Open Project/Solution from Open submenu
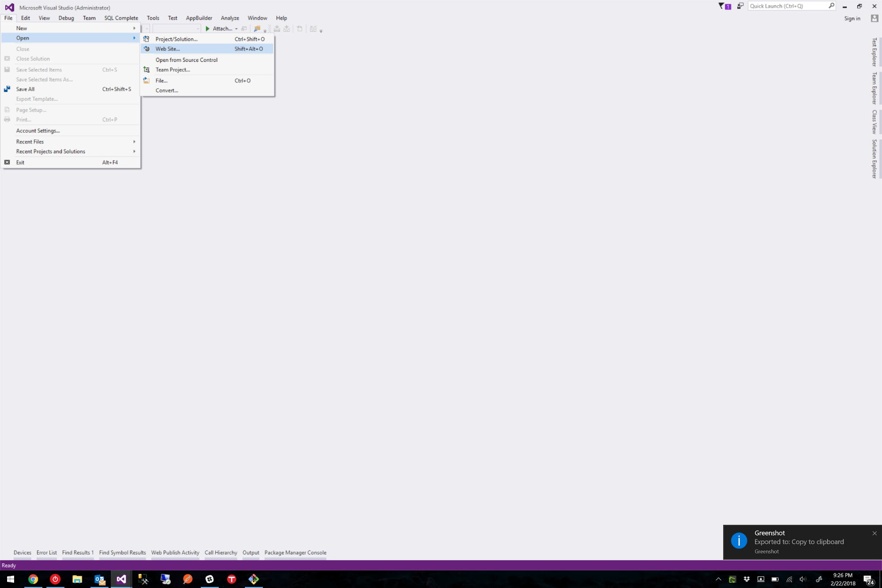Screen dimensions: 882x588 [176, 39]
